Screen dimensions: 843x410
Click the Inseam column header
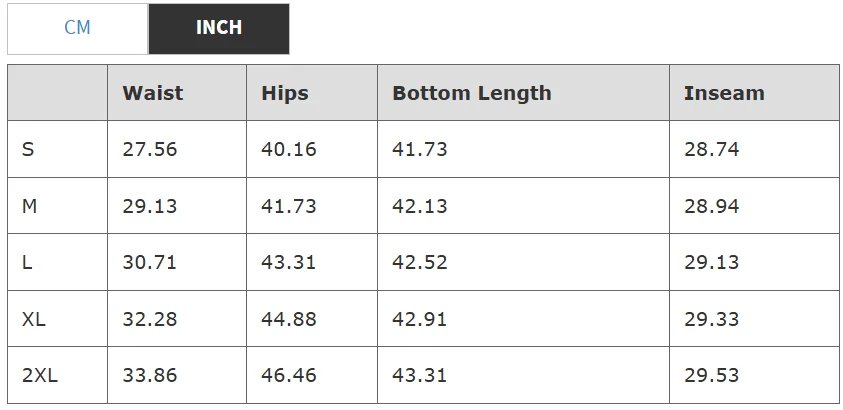point(724,93)
